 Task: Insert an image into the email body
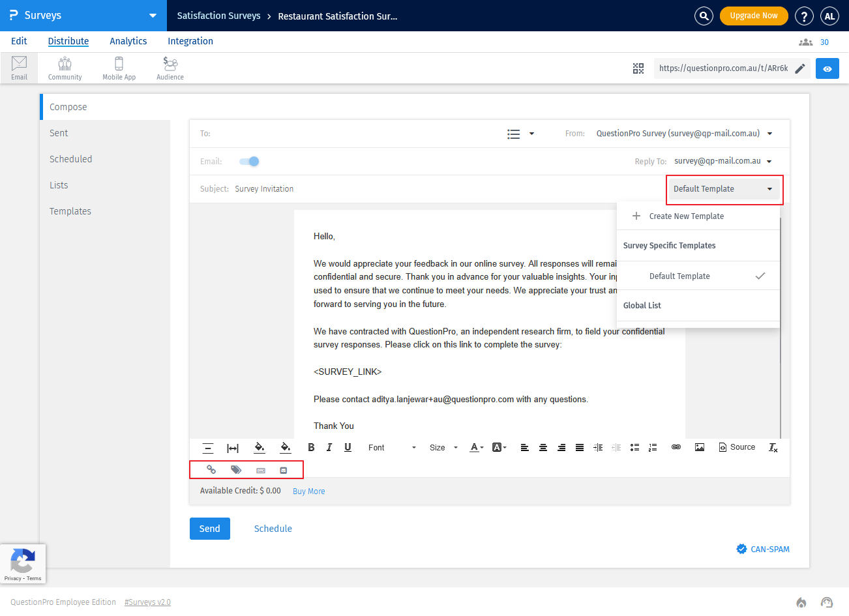point(700,447)
